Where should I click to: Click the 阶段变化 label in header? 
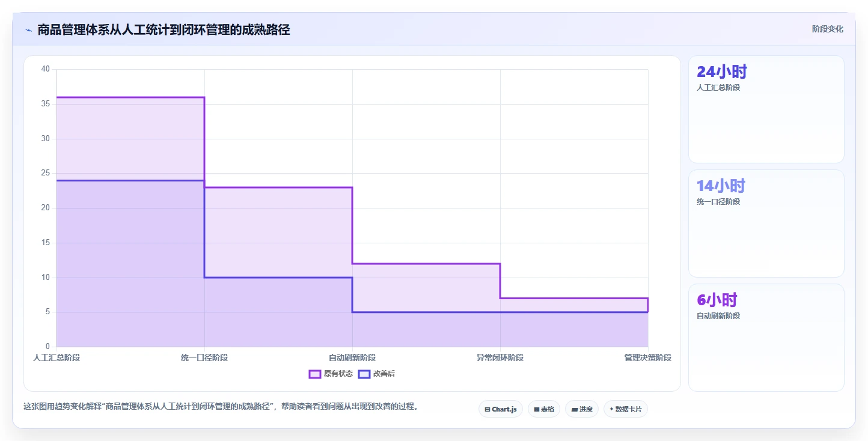828,29
